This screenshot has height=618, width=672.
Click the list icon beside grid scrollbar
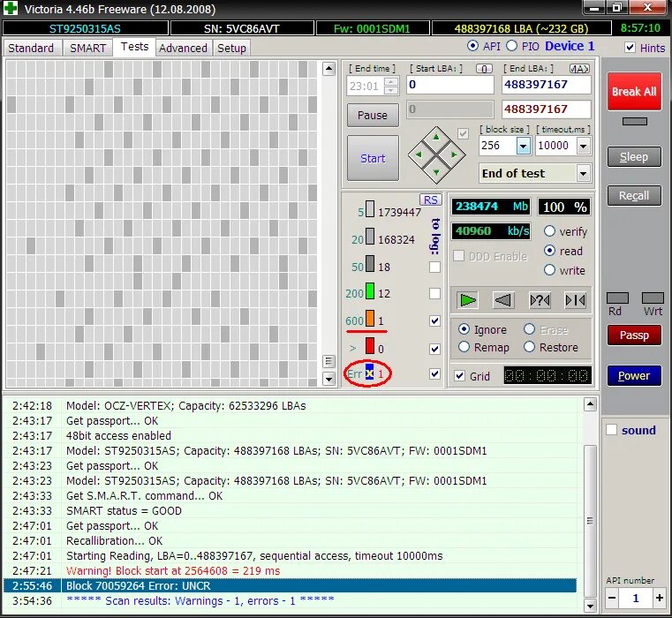point(328,361)
